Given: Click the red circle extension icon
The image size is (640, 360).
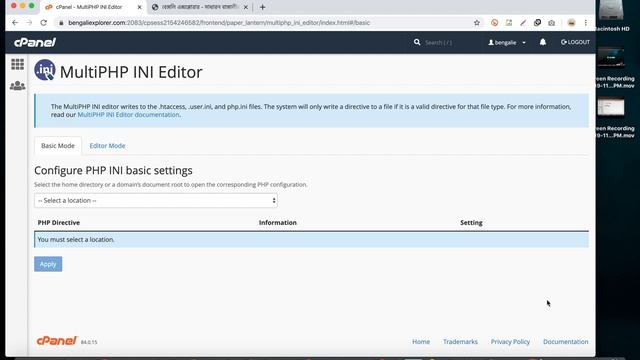Looking at the screenshot, I should point(494,23).
